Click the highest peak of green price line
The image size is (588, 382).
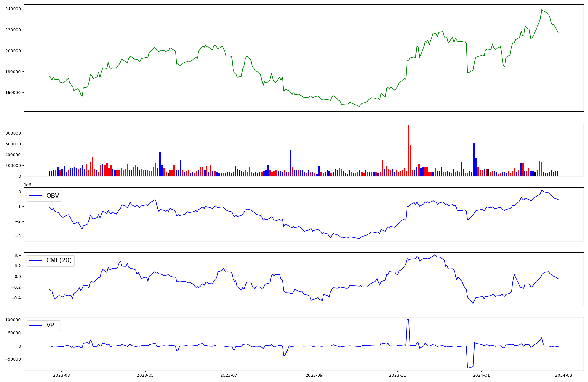click(542, 10)
